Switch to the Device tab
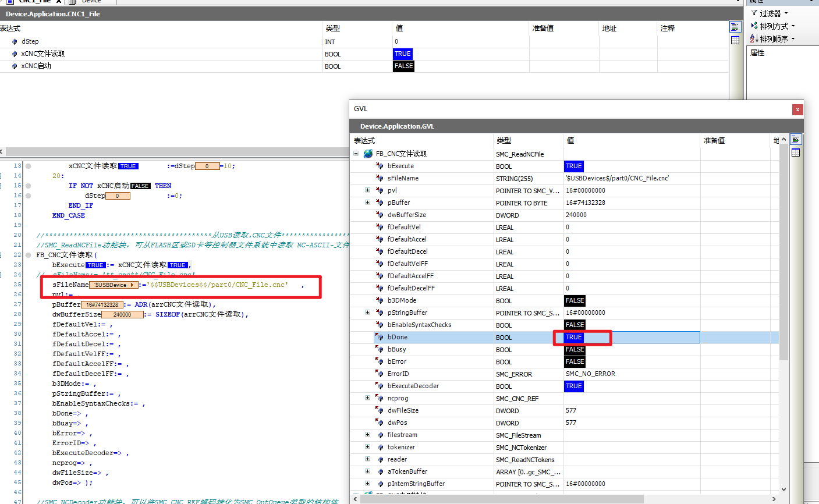Screen dimensions: 819x504 [91, 1]
